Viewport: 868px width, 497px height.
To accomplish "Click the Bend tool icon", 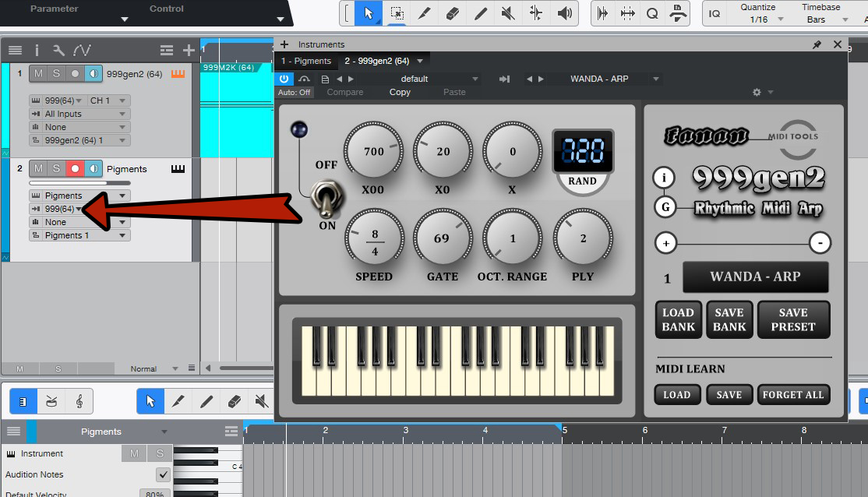I will tap(537, 13).
